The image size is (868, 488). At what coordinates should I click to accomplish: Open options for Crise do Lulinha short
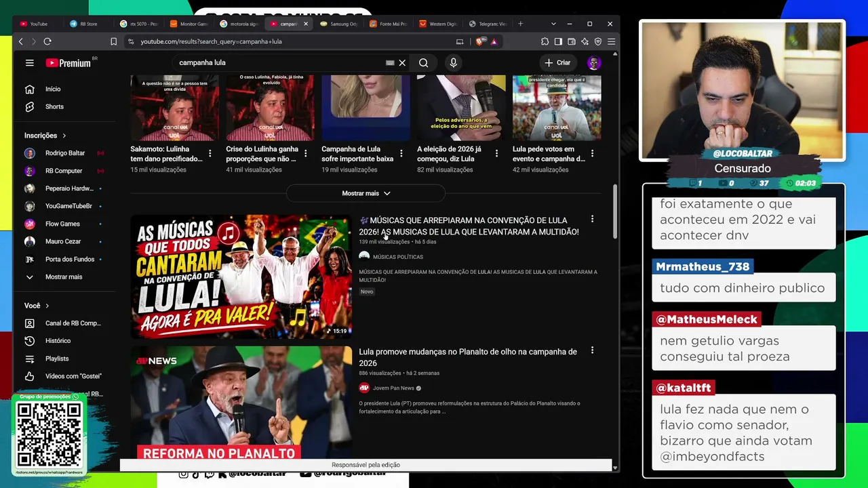(x=306, y=153)
